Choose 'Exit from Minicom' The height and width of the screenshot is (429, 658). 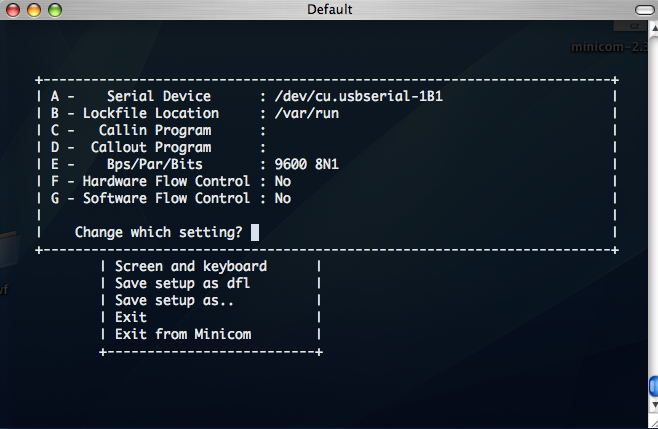[183, 334]
